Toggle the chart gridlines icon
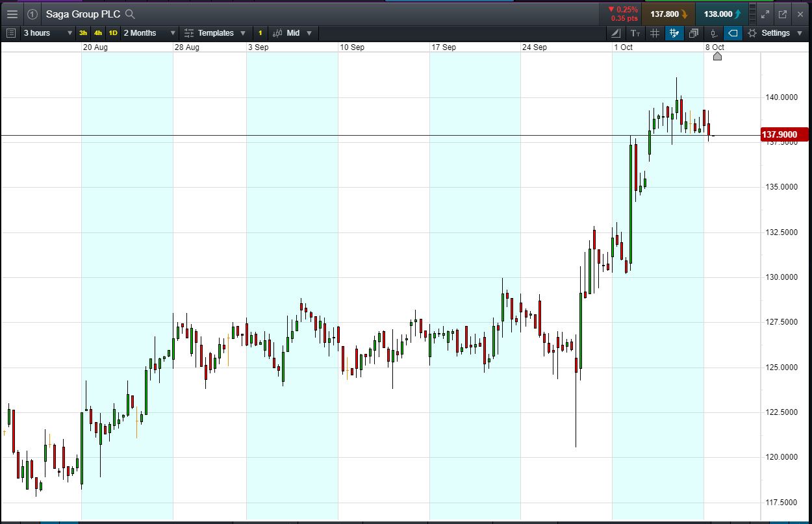The image size is (812, 524). [x=655, y=32]
